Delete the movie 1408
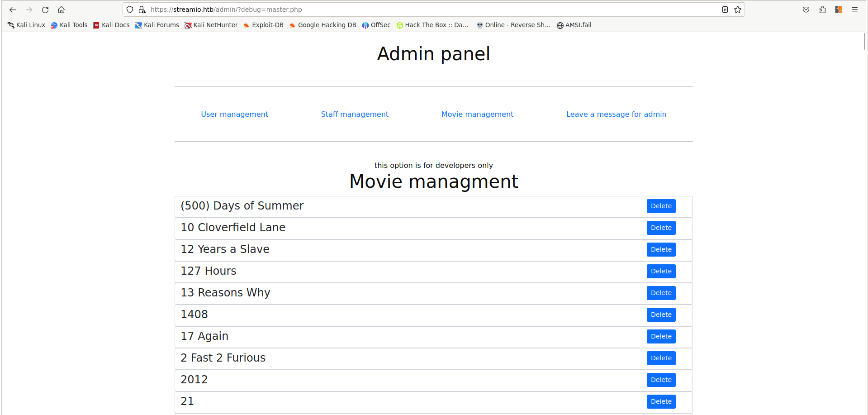Screen dimensions: 868x415 (661, 315)
